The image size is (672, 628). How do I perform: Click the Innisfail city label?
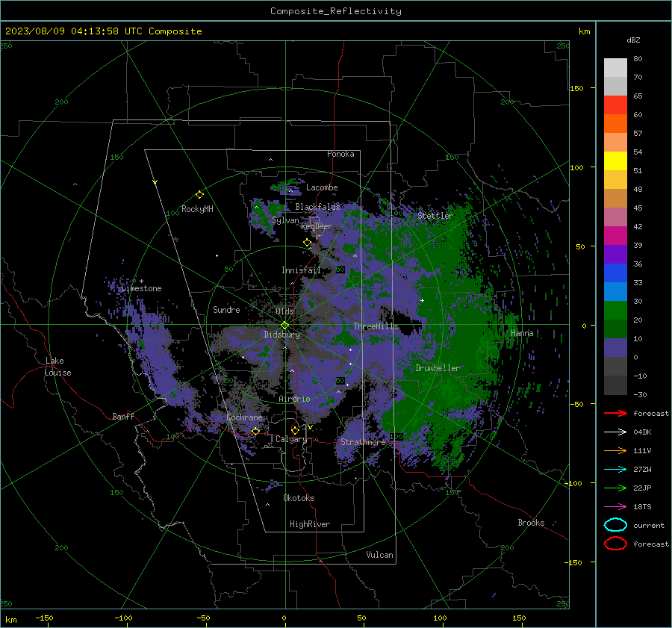301,270
